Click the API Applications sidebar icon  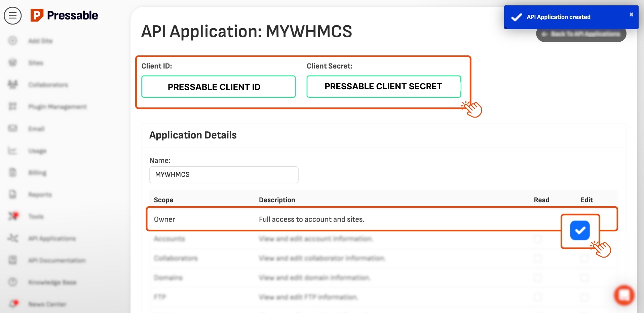point(13,238)
